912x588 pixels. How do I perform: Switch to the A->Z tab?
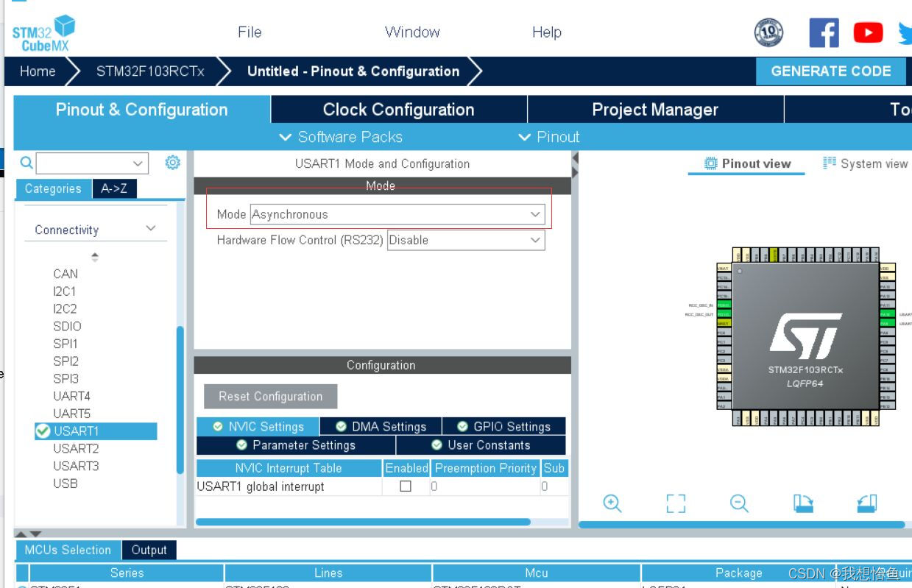[x=114, y=188]
